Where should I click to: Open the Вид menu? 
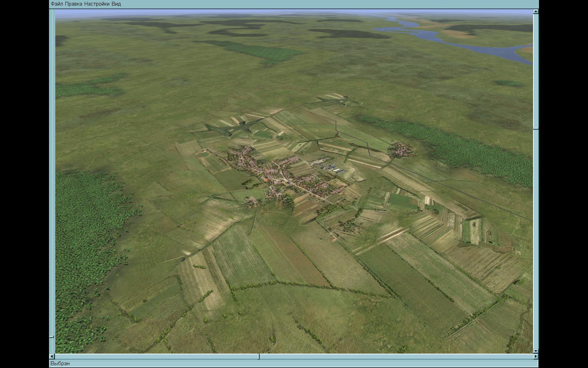[x=116, y=4]
